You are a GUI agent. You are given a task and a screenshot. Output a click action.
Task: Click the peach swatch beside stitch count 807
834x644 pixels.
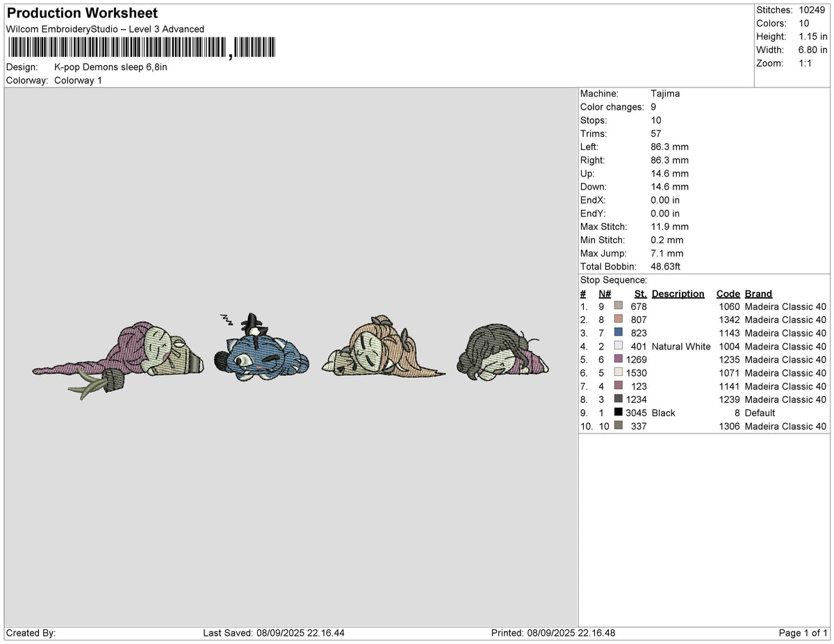[x=618, y=320]
